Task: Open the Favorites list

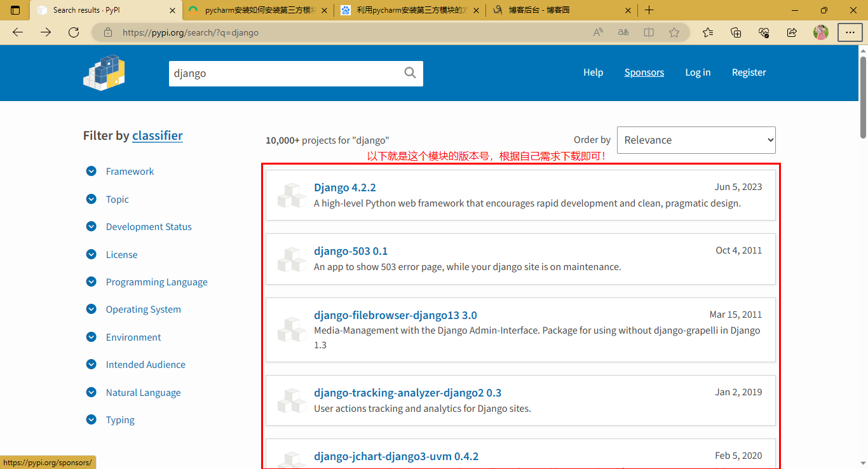Action: [709, 32]
